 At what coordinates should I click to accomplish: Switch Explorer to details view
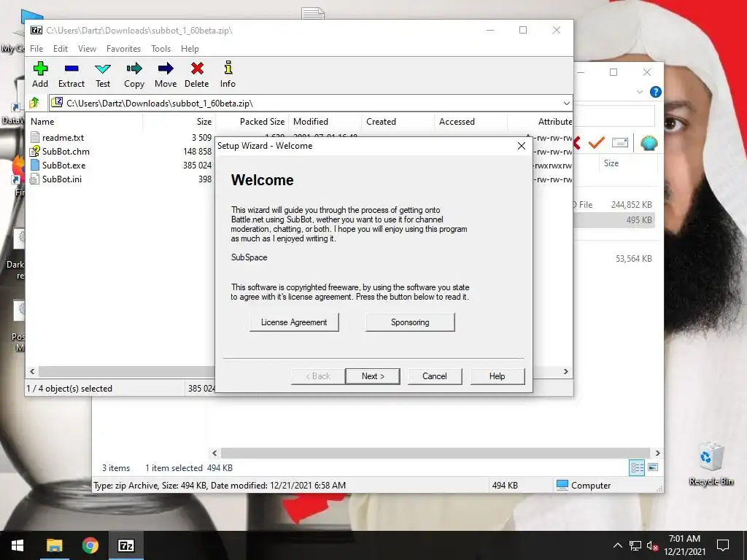pos(637,467)
